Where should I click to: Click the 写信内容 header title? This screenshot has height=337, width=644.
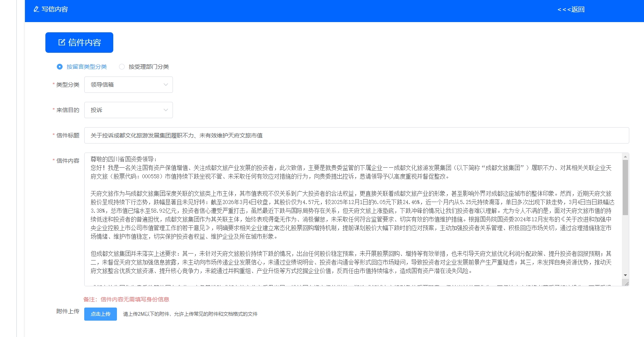point(55,9)
